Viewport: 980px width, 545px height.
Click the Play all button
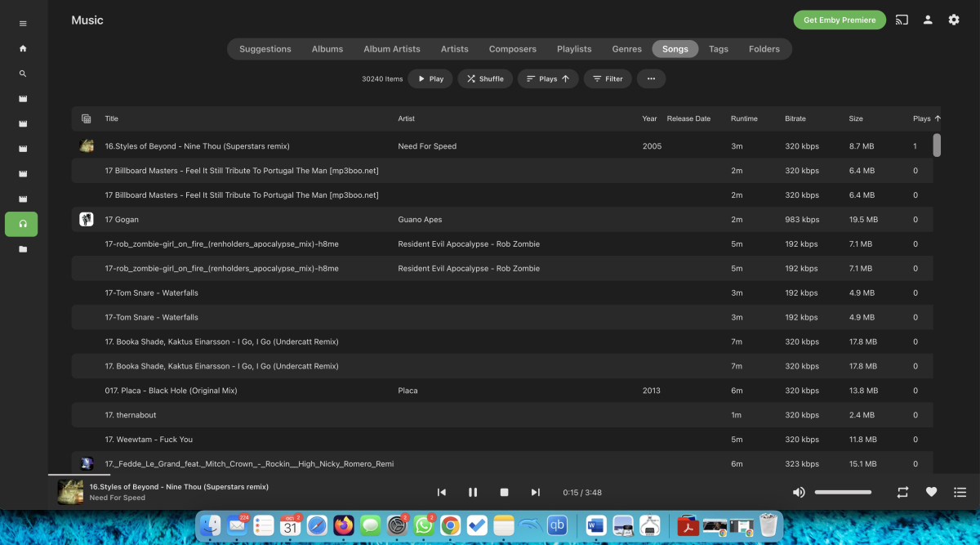click(430, 79)
